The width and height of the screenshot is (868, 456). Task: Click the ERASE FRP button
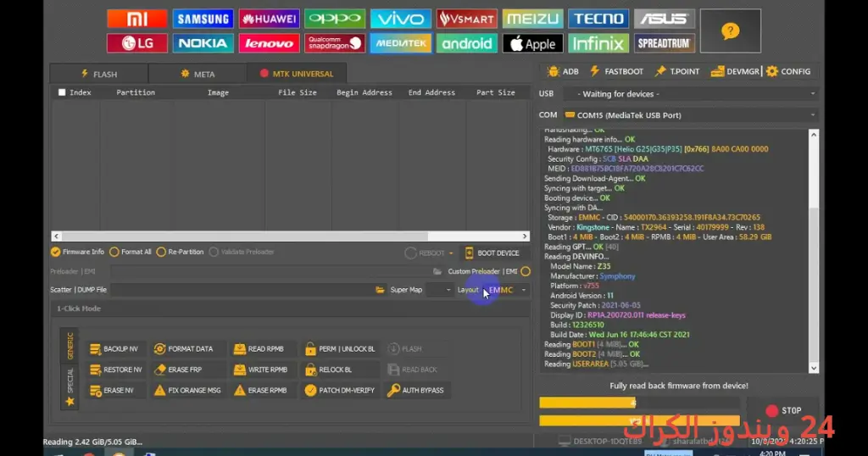pos(185,370)
